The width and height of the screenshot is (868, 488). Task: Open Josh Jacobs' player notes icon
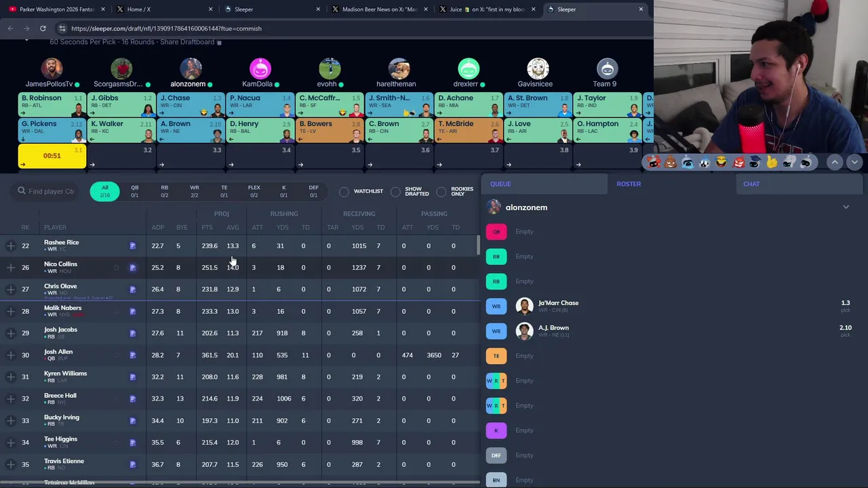(133, 333)
